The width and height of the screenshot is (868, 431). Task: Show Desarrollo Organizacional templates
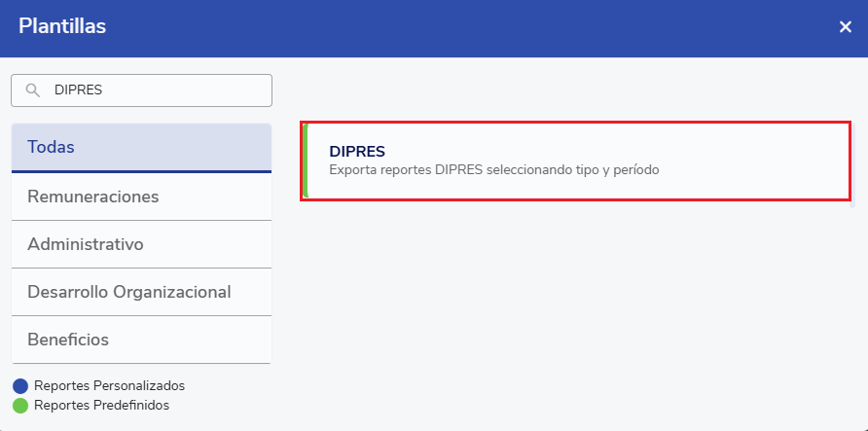pos(141,292)
